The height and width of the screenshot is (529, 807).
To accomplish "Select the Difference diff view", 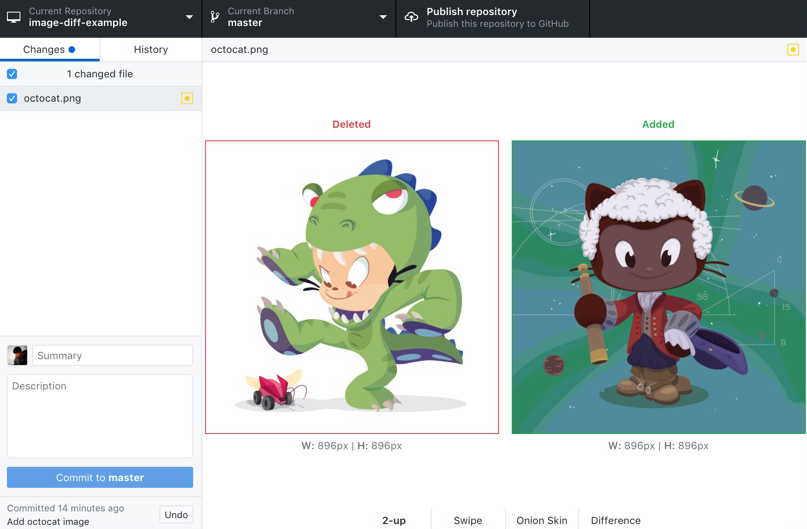I will coord(616,520).
